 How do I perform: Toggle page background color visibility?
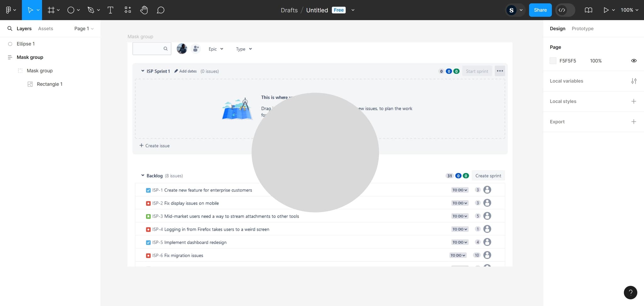634,61
